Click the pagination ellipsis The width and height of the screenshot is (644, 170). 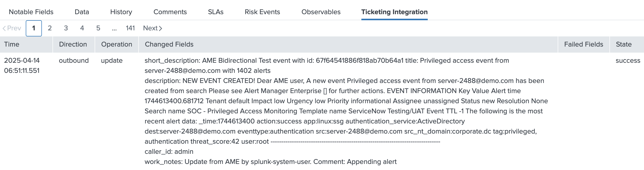click(114, 28)
